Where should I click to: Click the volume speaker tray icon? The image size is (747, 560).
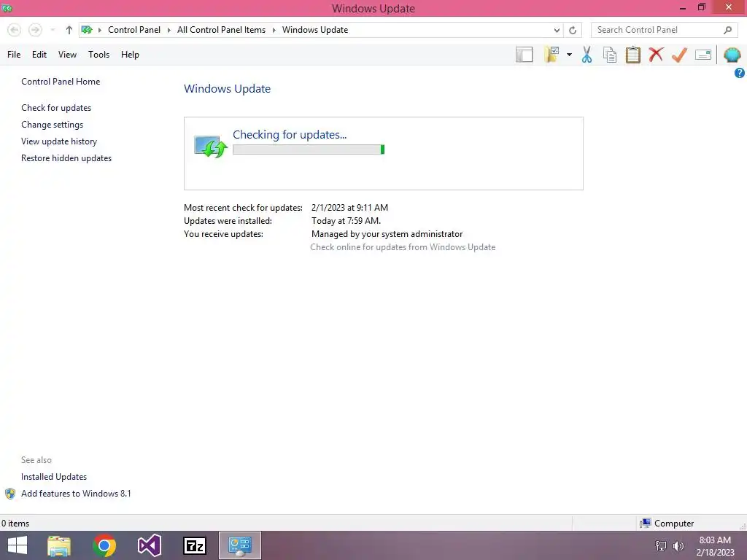pos(678,546)
